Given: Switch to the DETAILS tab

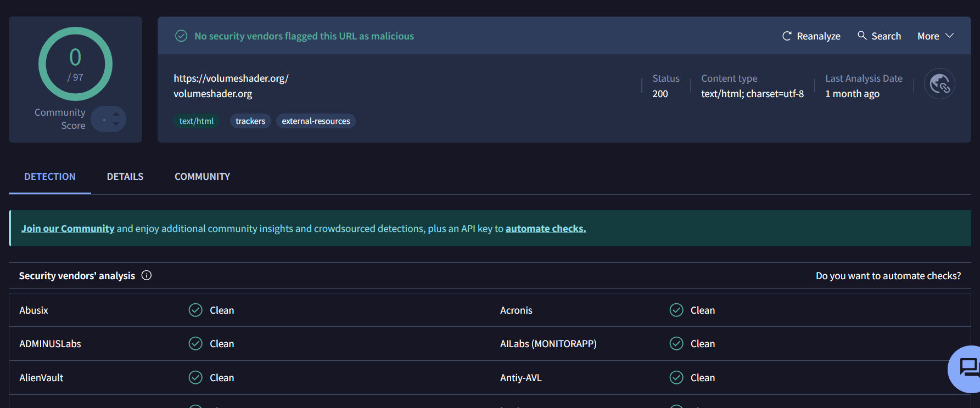Looking at the screenshot, I should (x=125, y=177).
